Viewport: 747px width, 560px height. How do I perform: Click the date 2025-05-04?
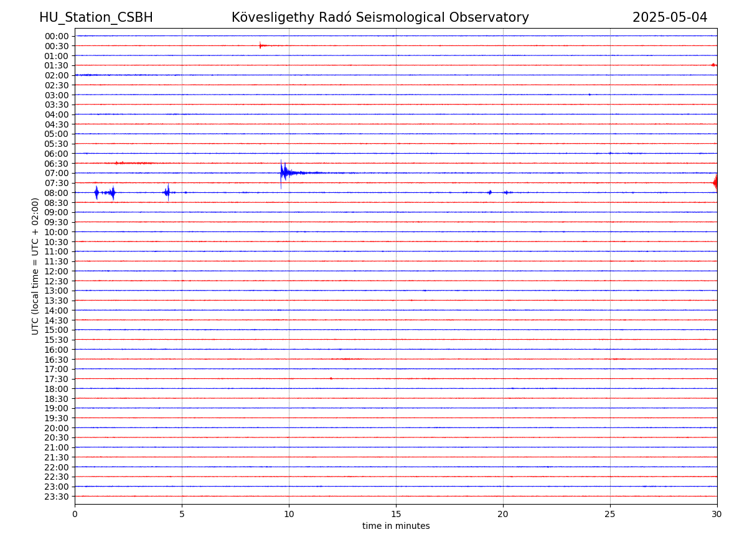[x=670, y=17]
